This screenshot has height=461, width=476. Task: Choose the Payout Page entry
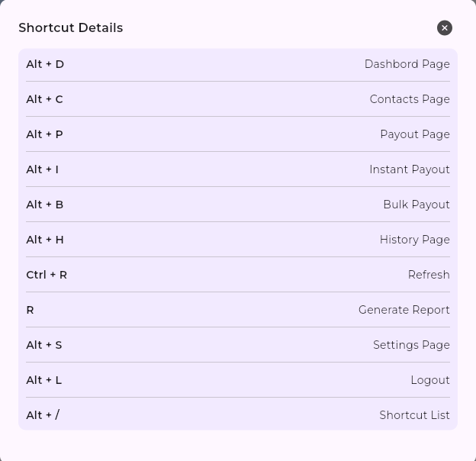point(414,134)
